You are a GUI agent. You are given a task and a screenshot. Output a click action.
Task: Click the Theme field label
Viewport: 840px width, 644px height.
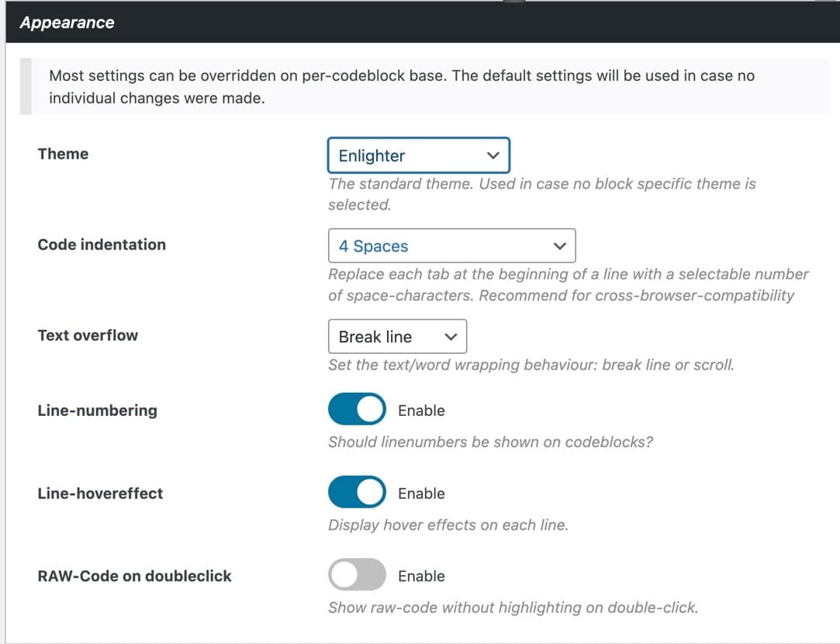(x=63, y=154)
